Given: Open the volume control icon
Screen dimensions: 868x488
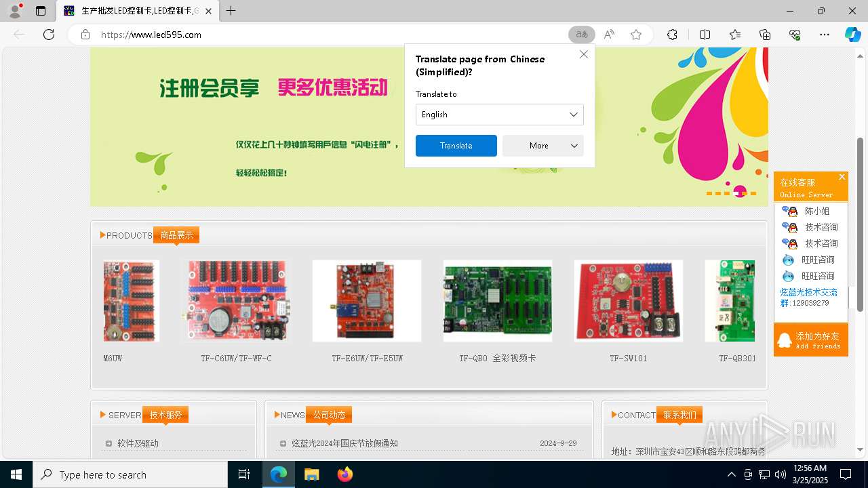Looking at the screenshot, I should (x=781, y=474).
